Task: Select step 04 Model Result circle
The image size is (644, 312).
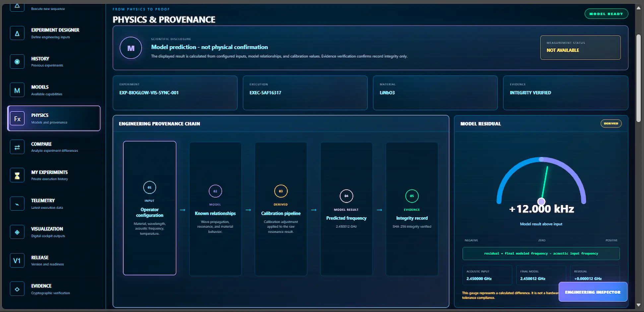Action: coord(346,196)
